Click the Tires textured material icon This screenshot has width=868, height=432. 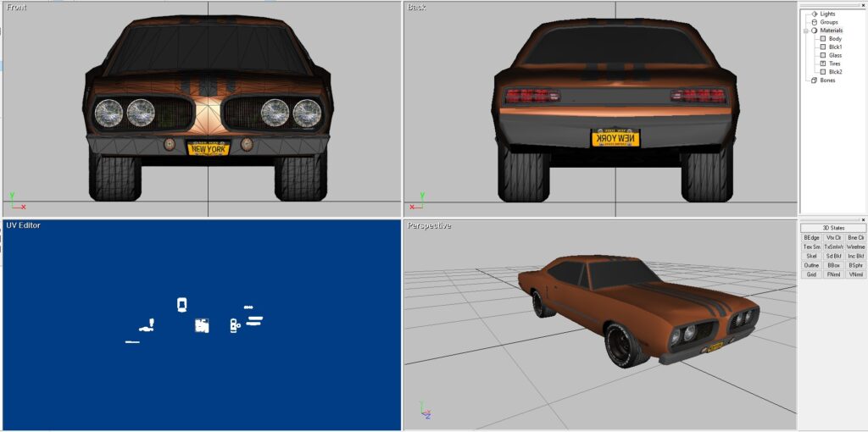[x=822, y=64]
